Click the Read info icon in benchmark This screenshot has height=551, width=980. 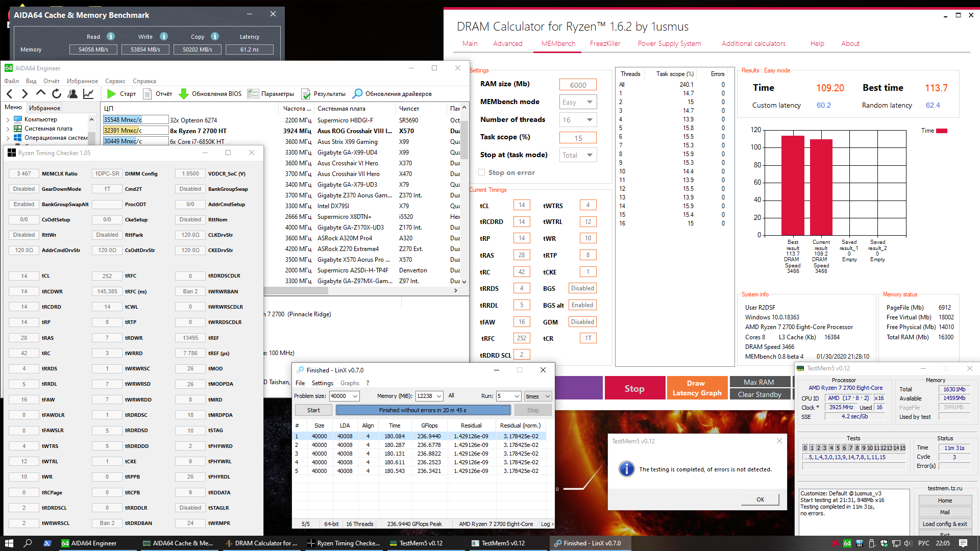(x=111, y=36)
